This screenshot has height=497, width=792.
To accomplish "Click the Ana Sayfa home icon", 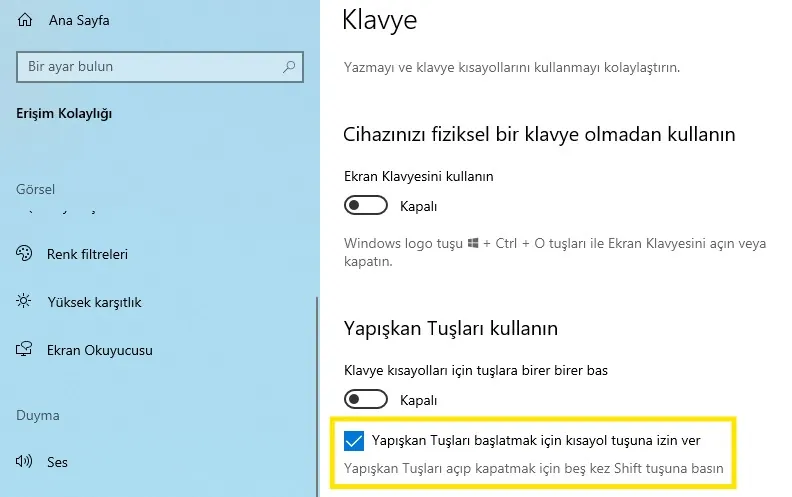I will coord(25,19).
